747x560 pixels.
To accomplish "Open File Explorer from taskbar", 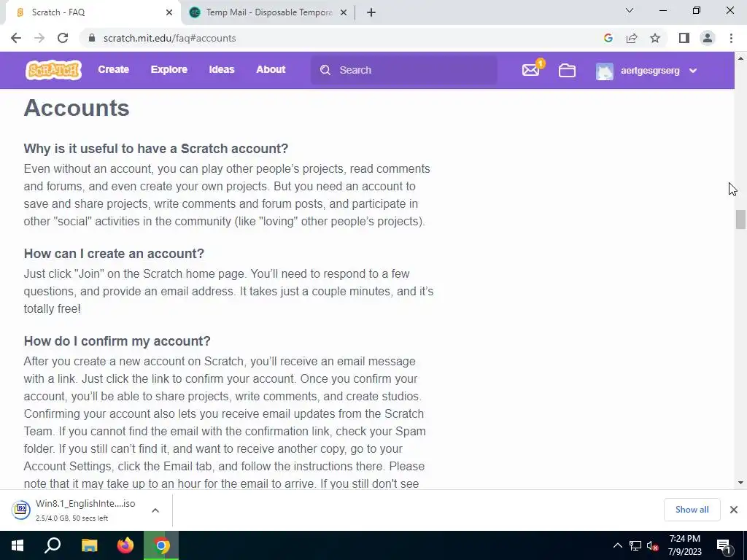I will coord(89,545).
